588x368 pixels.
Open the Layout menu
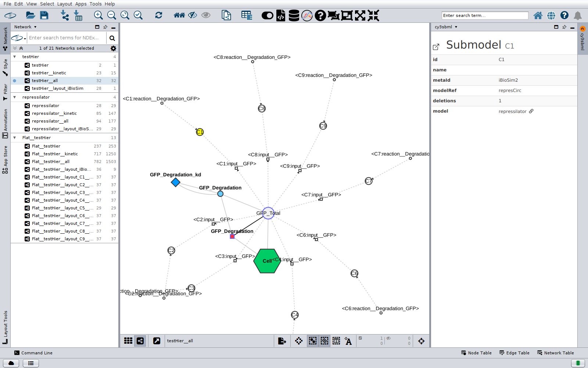[65, 4]
